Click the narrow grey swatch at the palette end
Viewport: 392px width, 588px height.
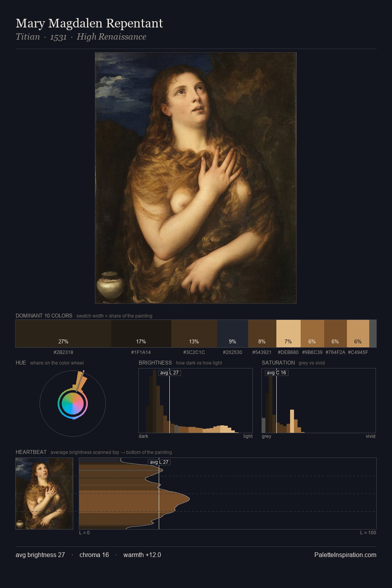tap(373, 334)
